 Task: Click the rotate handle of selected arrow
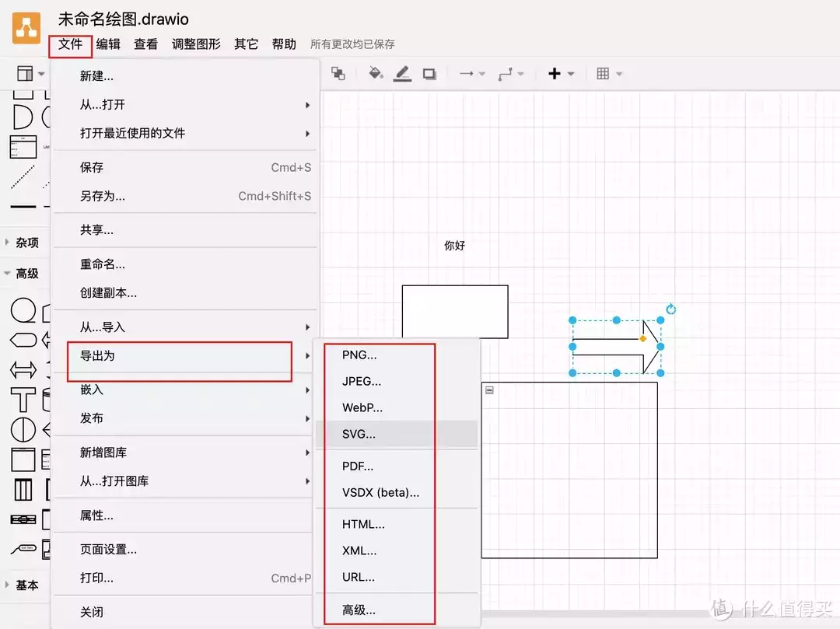pyautogui.click(x=670, y=309)
